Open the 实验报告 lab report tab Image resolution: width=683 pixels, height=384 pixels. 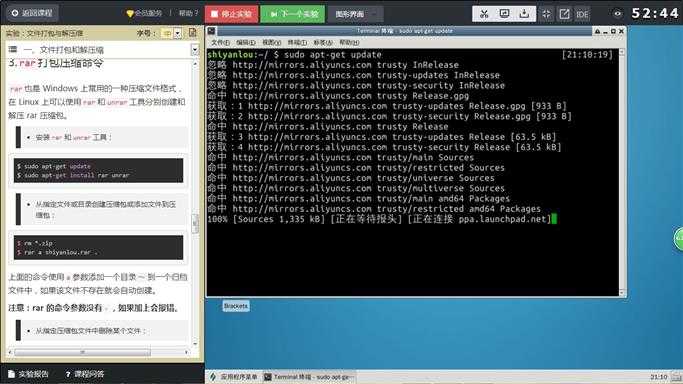click(28, 374)
